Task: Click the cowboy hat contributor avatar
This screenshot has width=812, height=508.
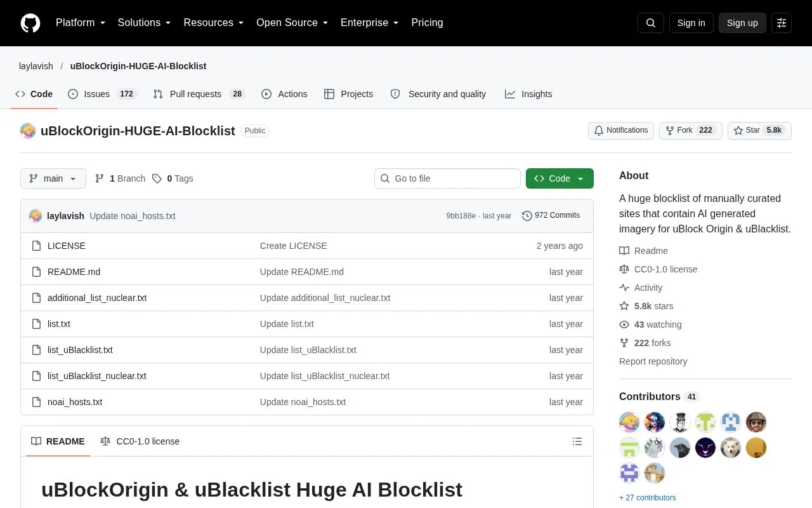Action: click(x=756, y=422)
